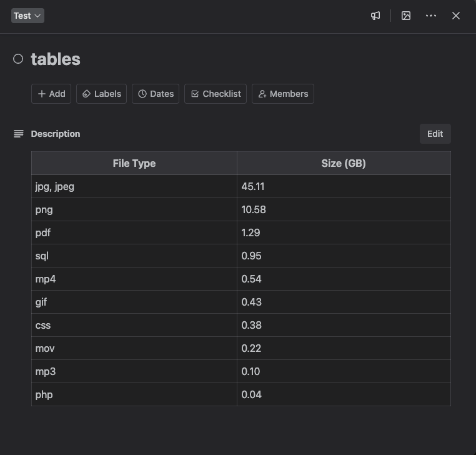
Task: Select the 0.22 size cell
Action: tap(344, 348)
